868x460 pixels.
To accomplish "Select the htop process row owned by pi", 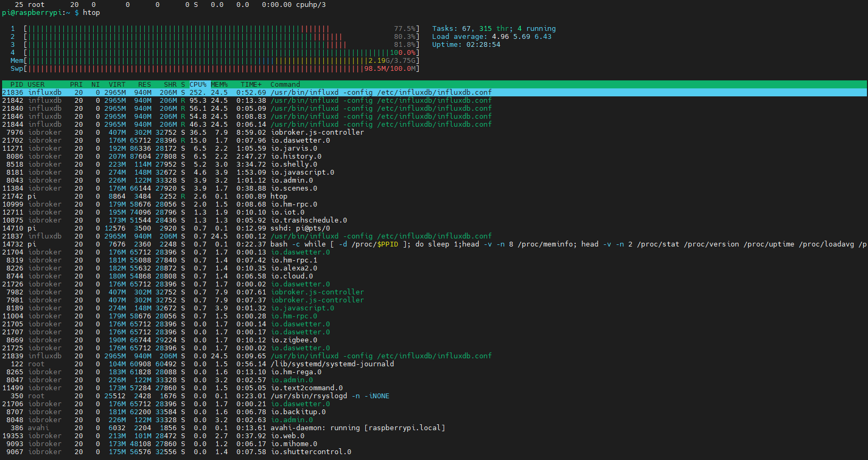I will tap(279, 196).
